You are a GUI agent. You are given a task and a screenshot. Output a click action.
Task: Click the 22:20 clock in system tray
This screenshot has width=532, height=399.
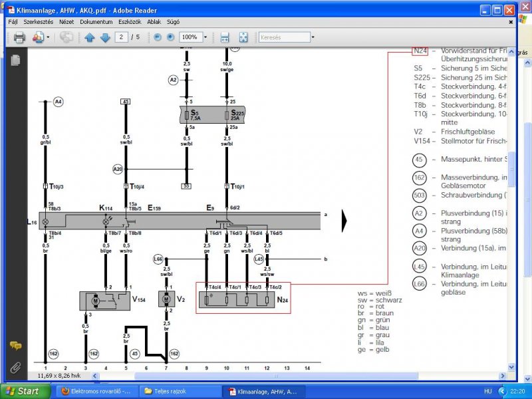(x=517, y=392)
